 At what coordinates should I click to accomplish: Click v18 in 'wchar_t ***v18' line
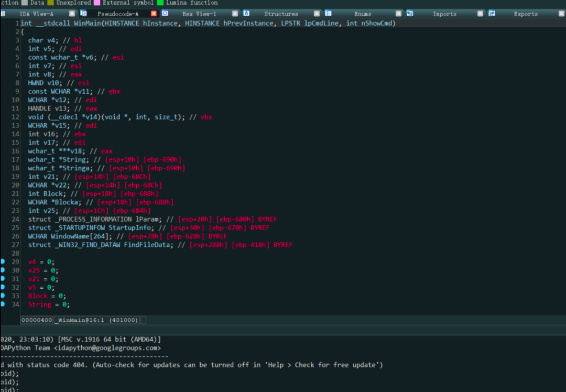click(76, 151)
